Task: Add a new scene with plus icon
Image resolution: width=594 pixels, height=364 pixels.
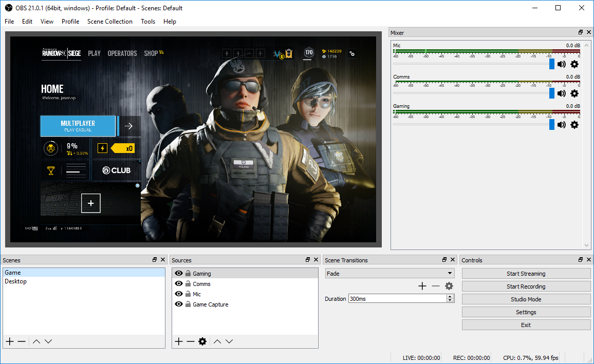Action: (x=9, y=341)
